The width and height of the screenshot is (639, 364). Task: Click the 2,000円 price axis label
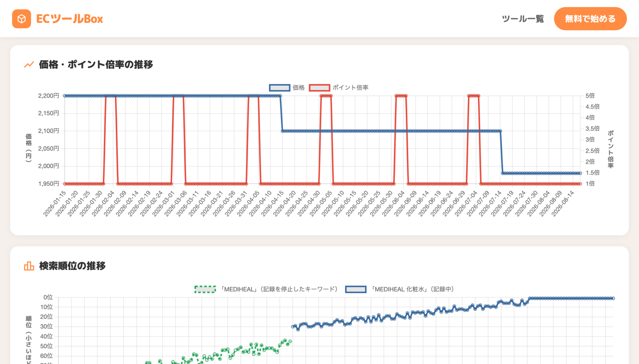click(x=48, y=166)
